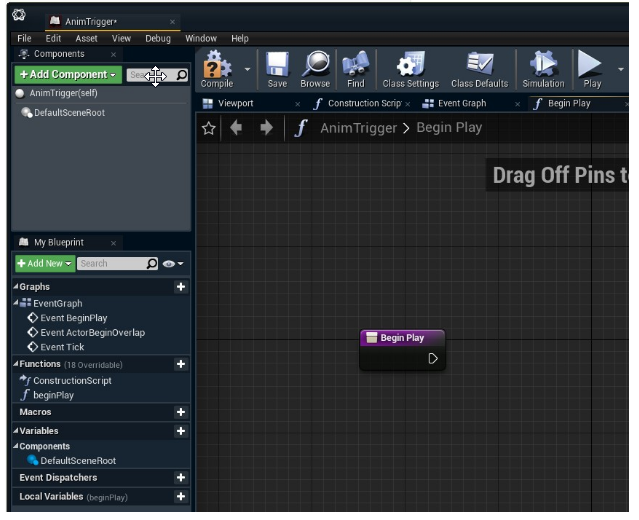The width and height of the screenshot is (639, 520).
Task: Click the Compile blueprint icon
Action: (216, 69)
